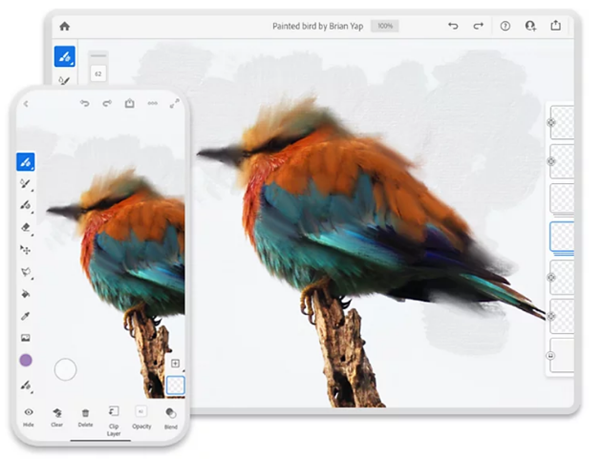The width and height of the screenshot is (602, 460).
Task: Undo the last stroke on tablet
Action: pos(453,26)
